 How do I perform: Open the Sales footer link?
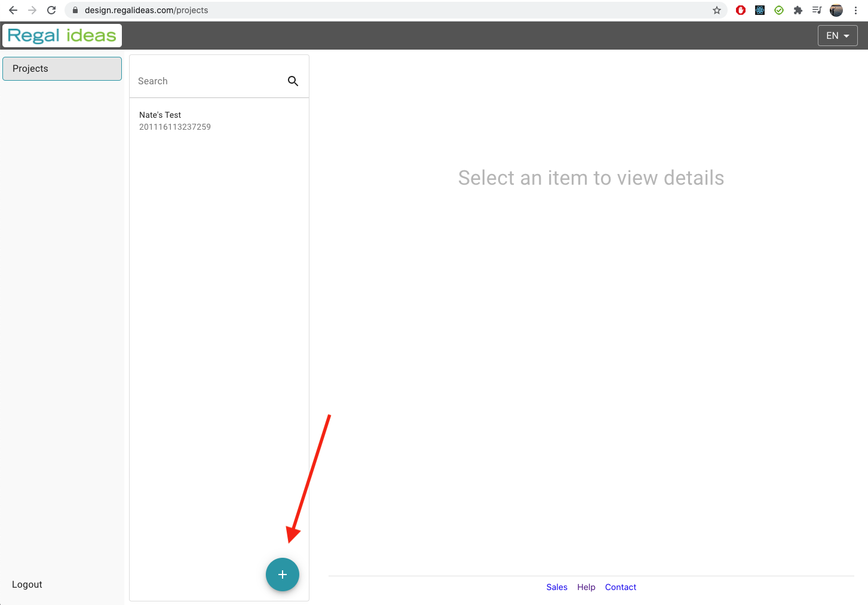click(557, 587)
